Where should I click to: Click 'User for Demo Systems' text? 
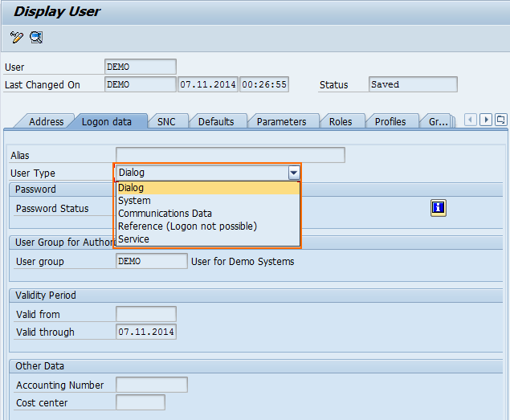point(243,261)
